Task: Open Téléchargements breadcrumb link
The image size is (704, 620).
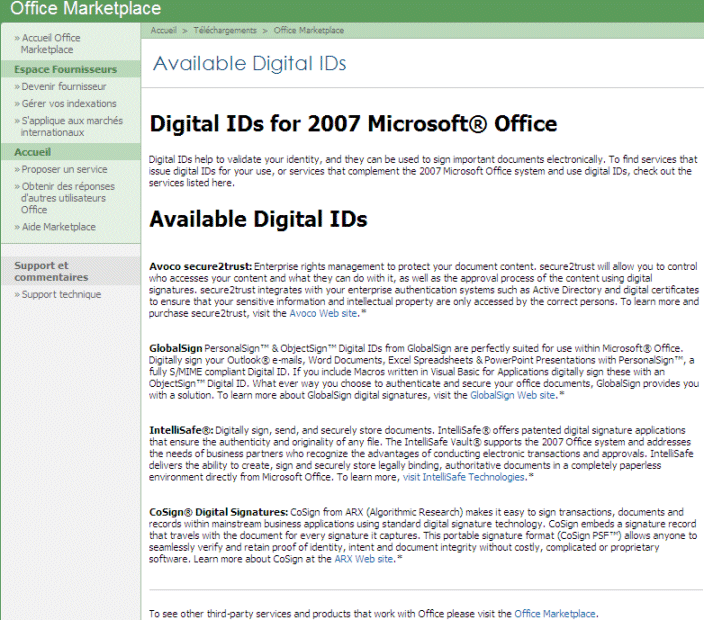Action: tap(225, 30)
